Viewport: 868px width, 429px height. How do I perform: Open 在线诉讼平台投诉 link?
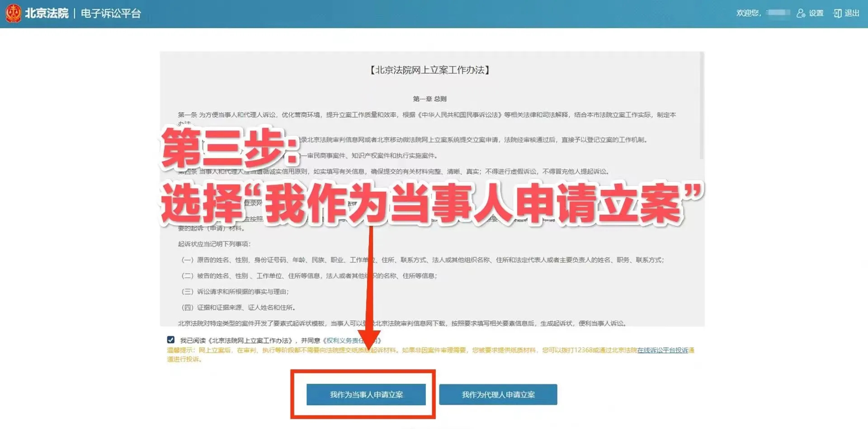(663, 350)
